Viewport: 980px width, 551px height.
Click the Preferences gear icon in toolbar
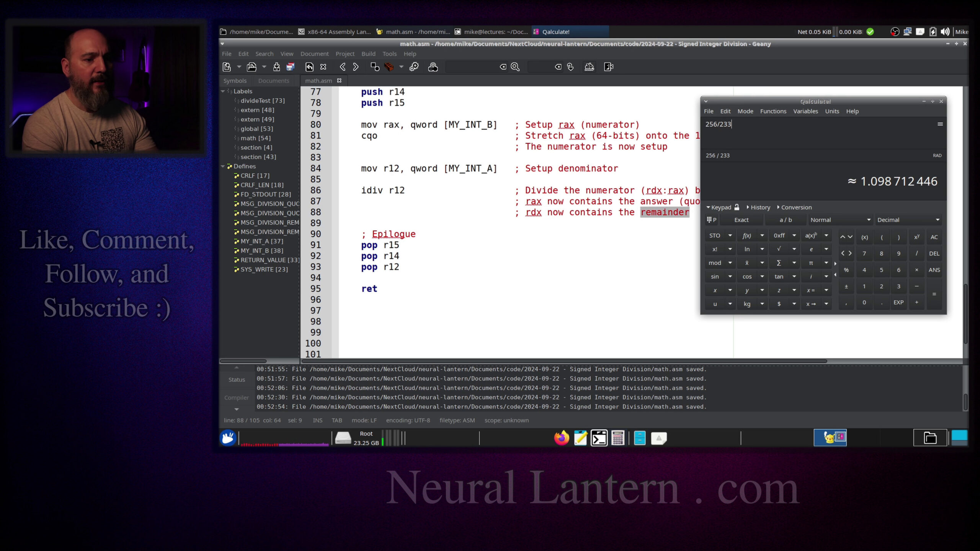tap(414, 67)
